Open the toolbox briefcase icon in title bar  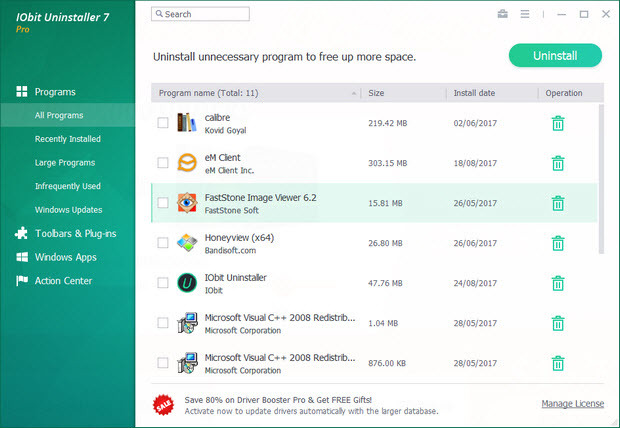click(x=503, y=14)
